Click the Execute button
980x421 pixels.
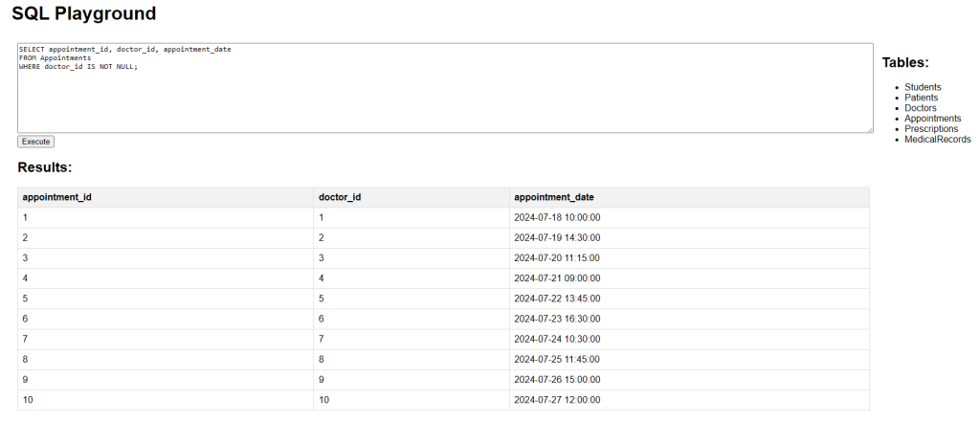(x=35, y=142)
